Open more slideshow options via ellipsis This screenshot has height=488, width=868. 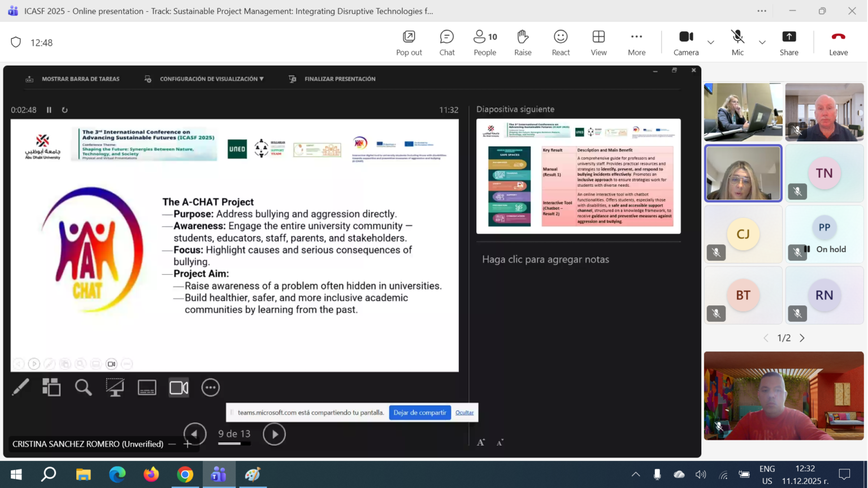(210, 387)
